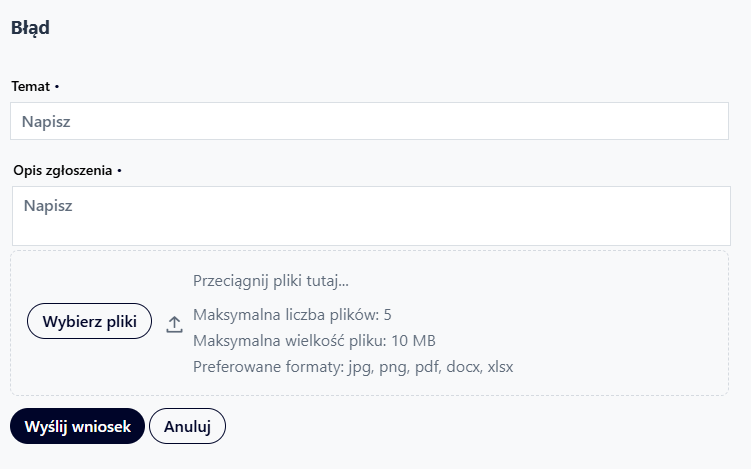Click the "Przeciągnij pliki tutaj..." drop text

(x=270, y=280)
